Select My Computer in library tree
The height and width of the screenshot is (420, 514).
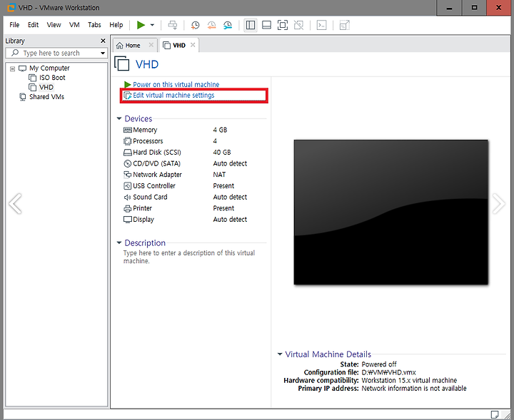(49, 68)
